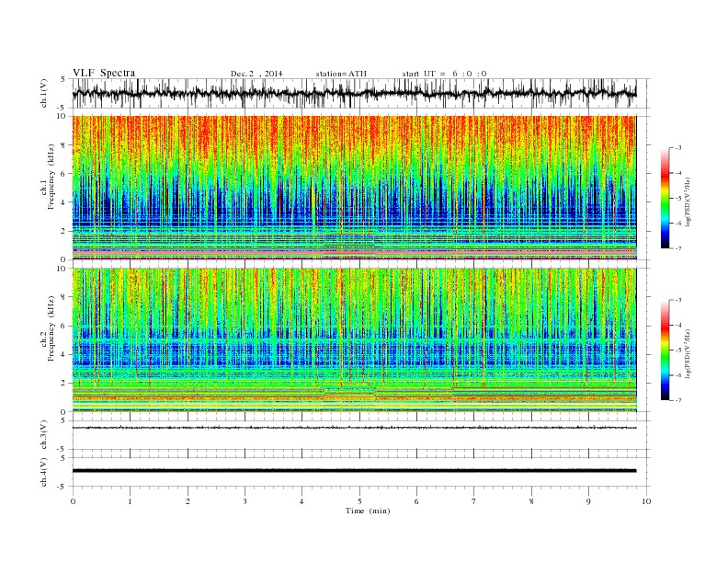Click time axis tick label "2"
728x563 pixels.
[188, 501]
